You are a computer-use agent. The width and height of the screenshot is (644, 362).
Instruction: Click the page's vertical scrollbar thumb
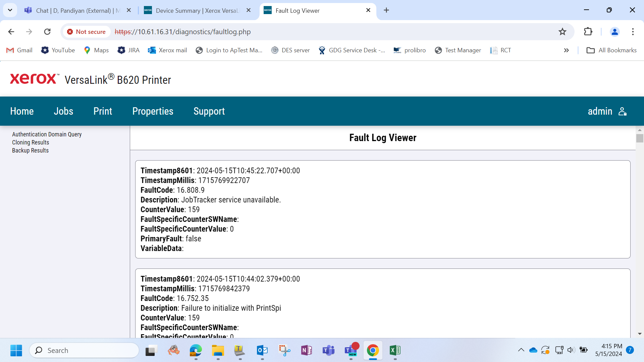(640, 138)
